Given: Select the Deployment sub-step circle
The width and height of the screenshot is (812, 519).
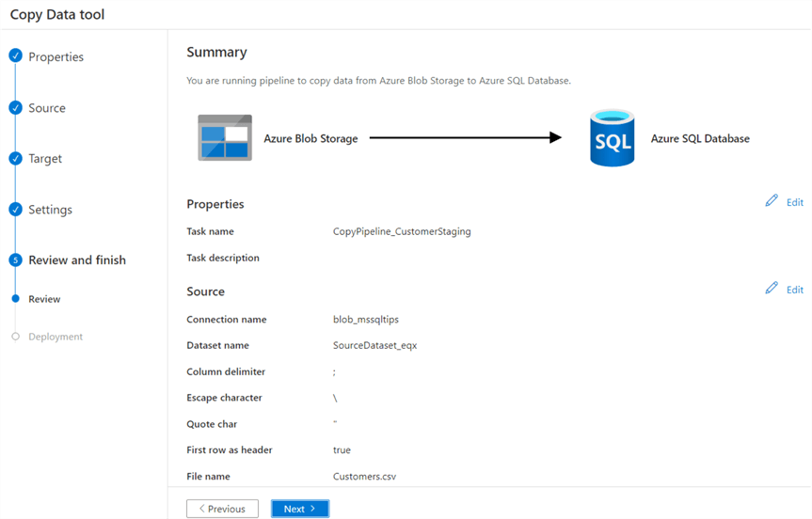Looking at the screenshot, I should pos(16,337).
